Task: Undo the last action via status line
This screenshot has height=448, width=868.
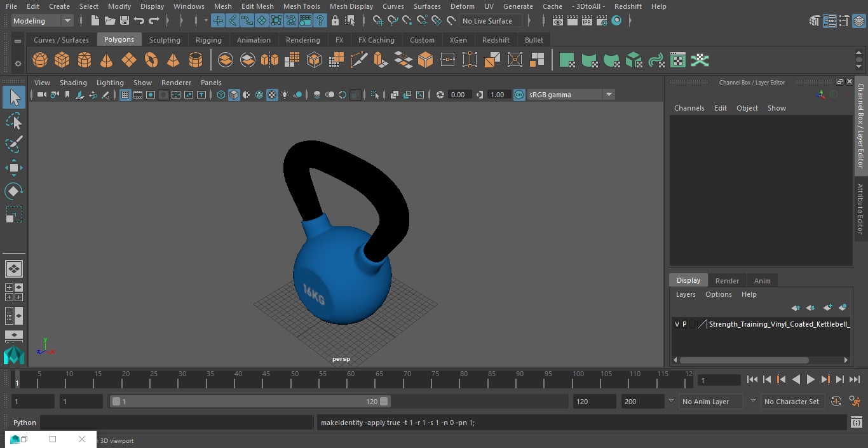Action: click(x=139, y=21)
